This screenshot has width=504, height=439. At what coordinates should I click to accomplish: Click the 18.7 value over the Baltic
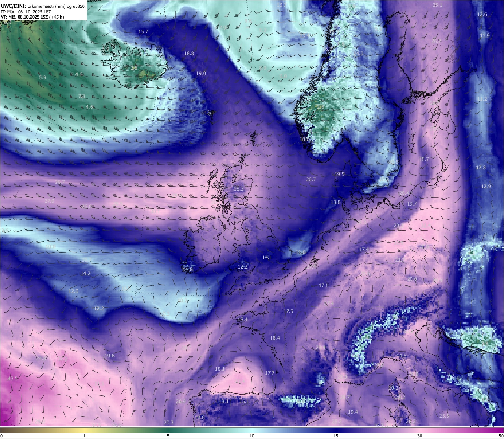pos(424,159)
